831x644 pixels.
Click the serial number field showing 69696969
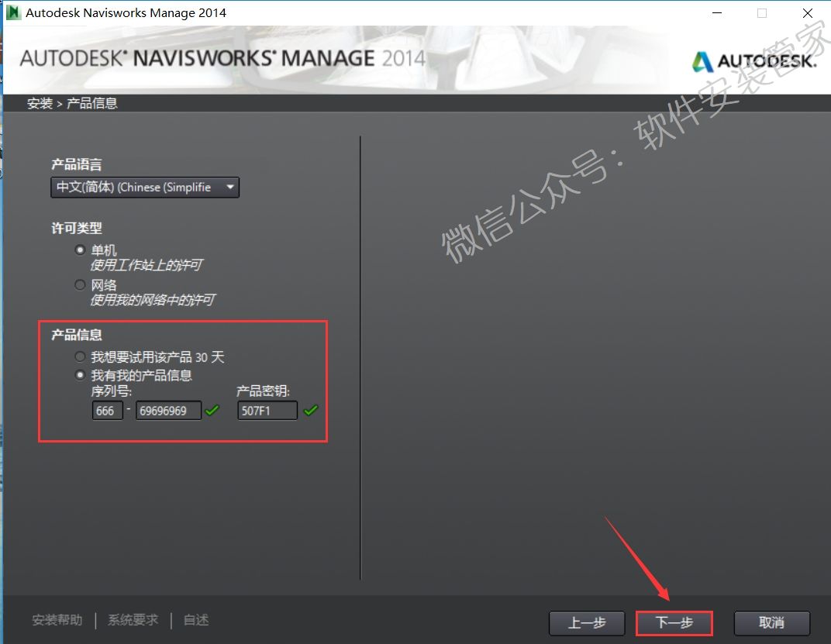168,411
